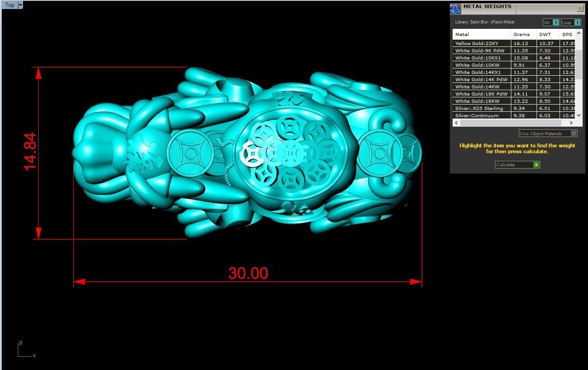Select the White Gold:18K PdW row
Viewport: 588px width, 370px height.
click(x=514, y=94)
